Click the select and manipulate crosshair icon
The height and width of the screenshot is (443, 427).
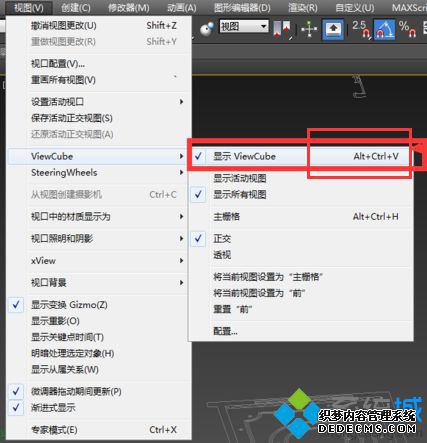(x=309, y=29)
